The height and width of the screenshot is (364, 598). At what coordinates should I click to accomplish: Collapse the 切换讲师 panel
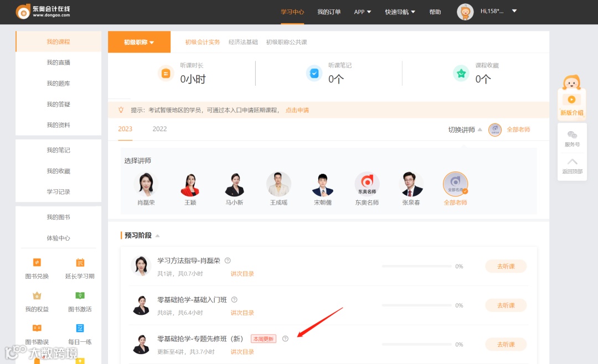pyautogui.click(x=480, y=129)
